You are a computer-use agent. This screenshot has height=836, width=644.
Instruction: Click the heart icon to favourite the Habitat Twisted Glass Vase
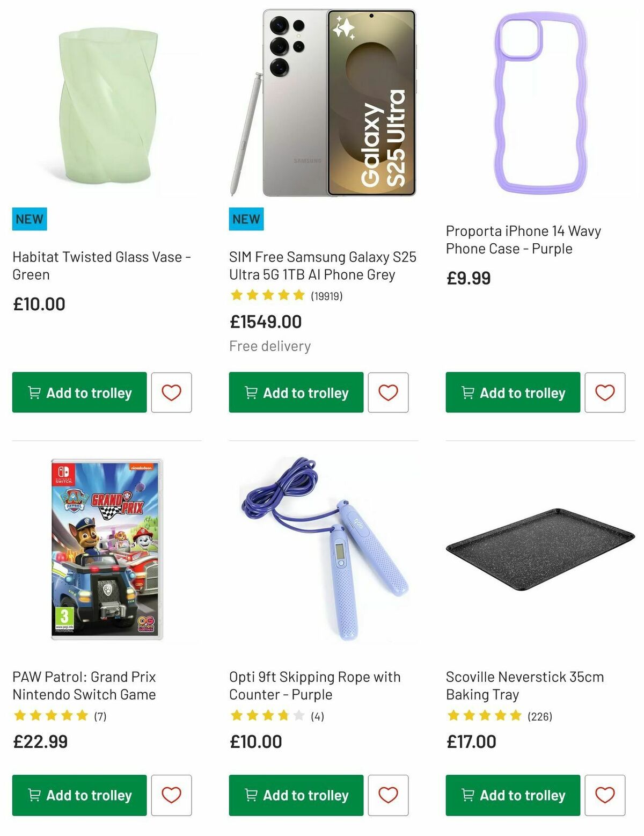point(171,392)
